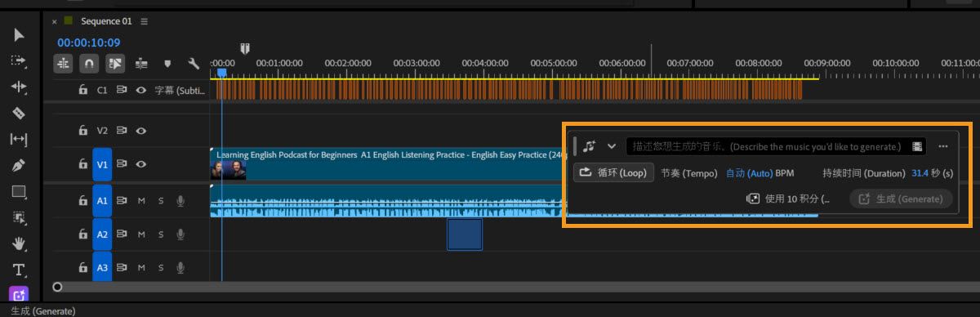980x317 pixels.
Task: Click the timeline zoom scroll handle
Action: (x=57, y=287)
